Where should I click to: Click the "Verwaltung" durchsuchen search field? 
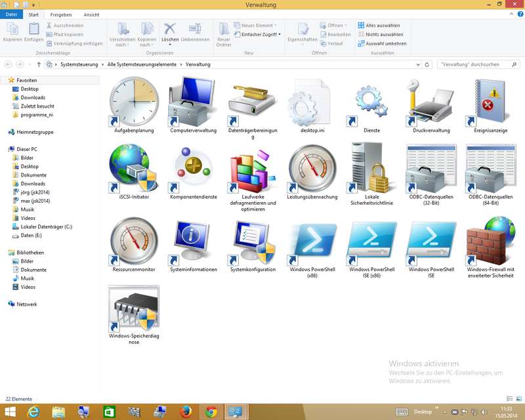pyautogui.click(x=474, y=64)
